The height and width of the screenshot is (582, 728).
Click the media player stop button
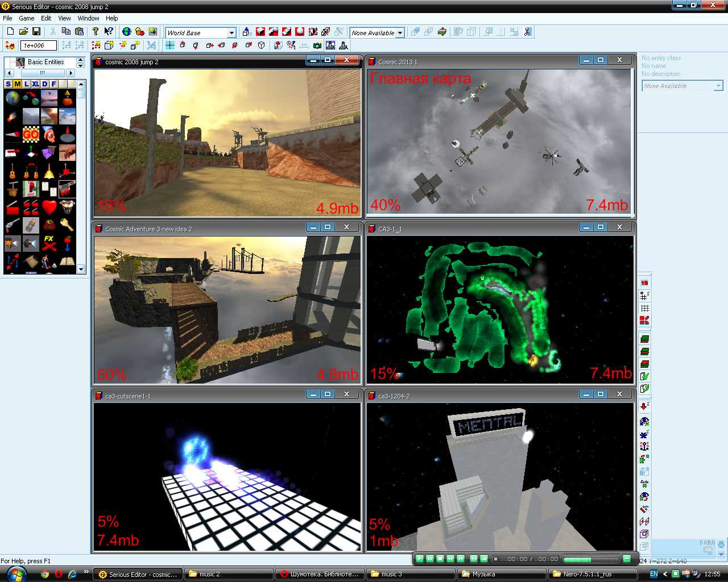pyautogui.click(x=440, y=559)
